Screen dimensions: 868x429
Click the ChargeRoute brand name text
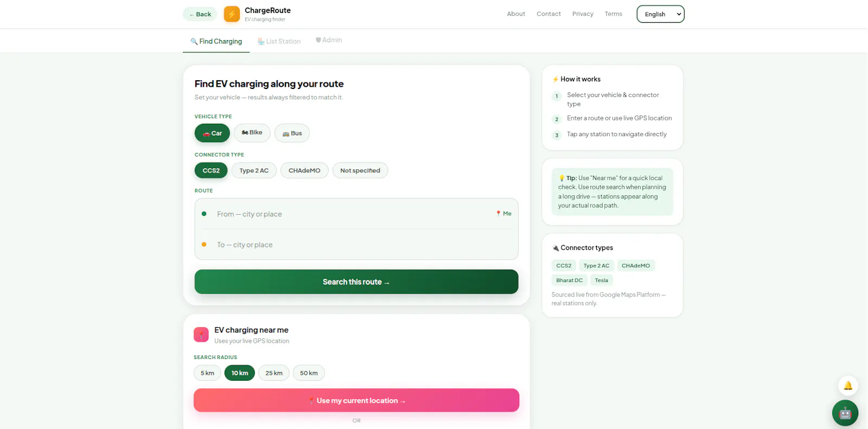267,10
